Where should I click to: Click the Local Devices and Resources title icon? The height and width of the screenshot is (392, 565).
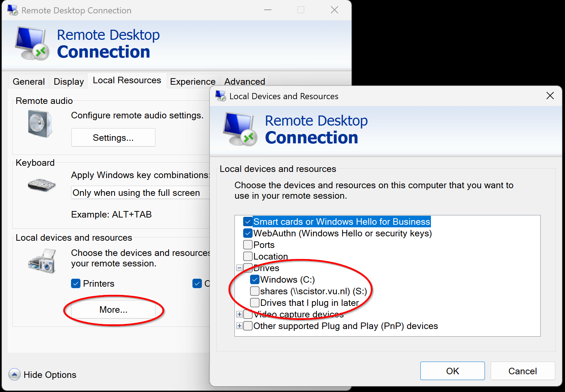220,96
